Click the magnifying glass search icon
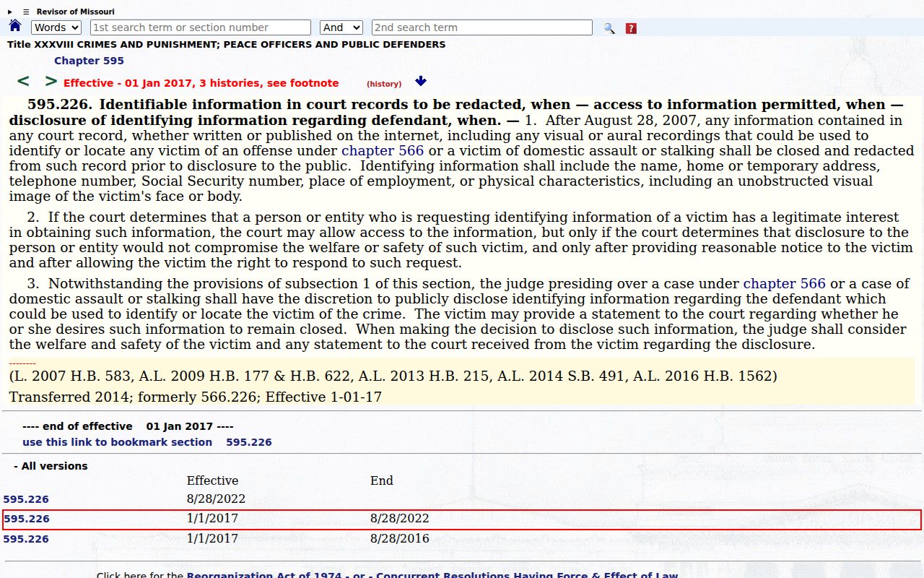 pyautogui.click(x=609, y=28)
